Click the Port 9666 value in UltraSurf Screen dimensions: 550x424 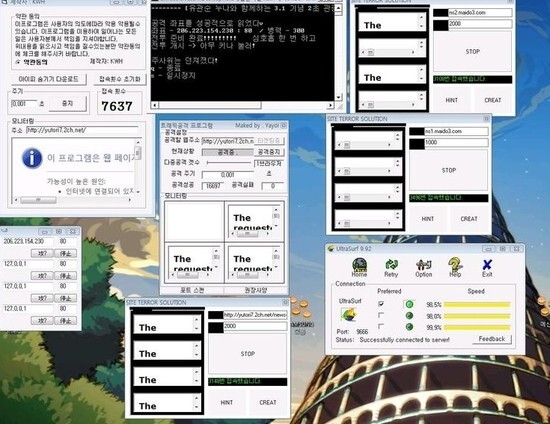(x=362, y=331)
